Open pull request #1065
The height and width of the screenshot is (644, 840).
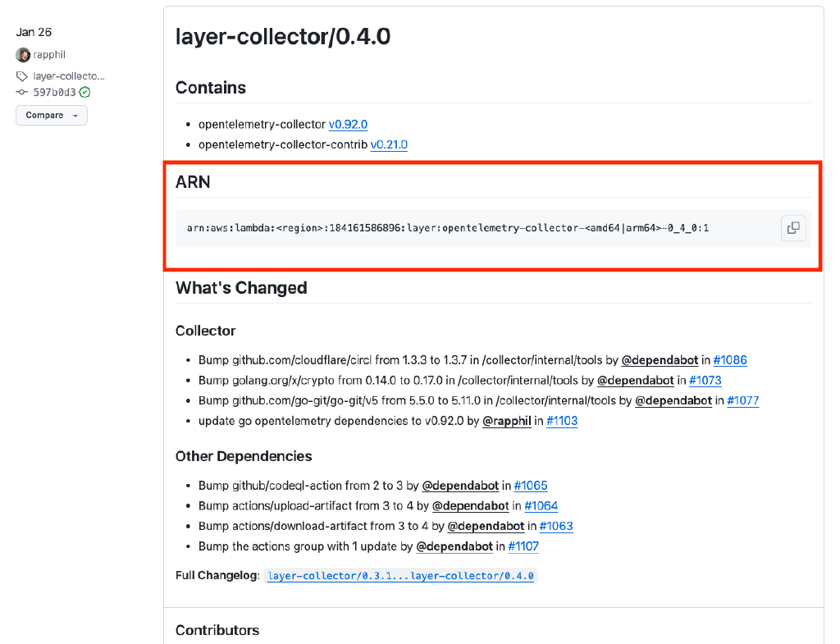(531, 486)
